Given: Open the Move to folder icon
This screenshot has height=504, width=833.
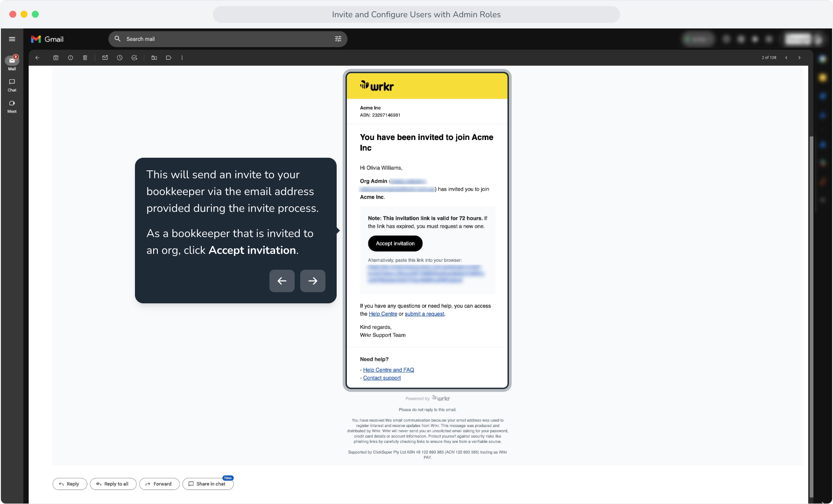Looking at the screenshot, I should (x=154, y=58).
